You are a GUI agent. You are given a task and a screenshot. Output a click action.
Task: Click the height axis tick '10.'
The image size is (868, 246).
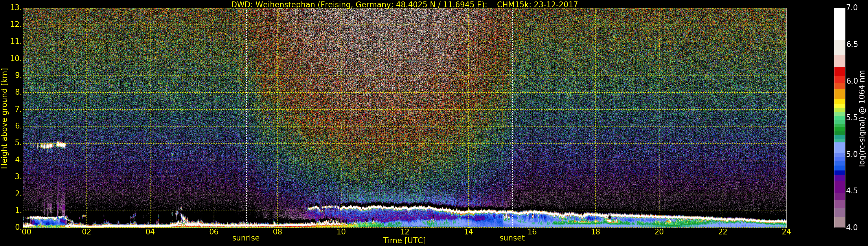16,58
